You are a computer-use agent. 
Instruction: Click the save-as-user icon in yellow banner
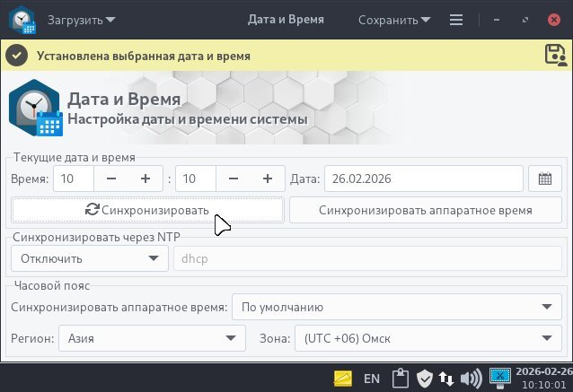point(556,56)
